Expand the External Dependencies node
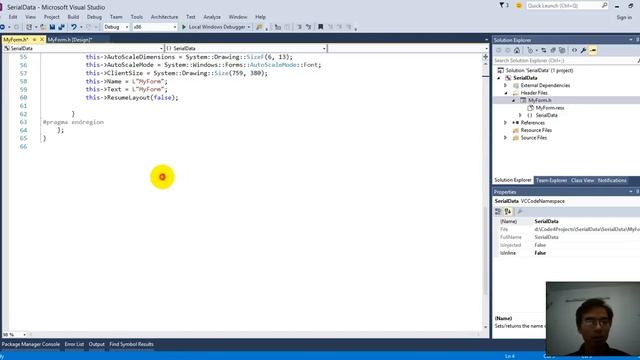This screenshot has height=360, width=640. (x=506, y=85)
